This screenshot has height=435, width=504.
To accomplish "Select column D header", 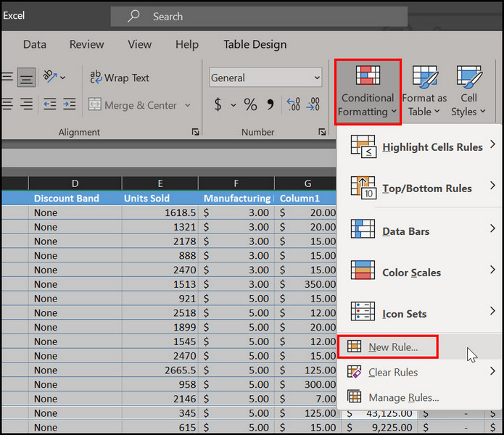I will tap(75, 183).
